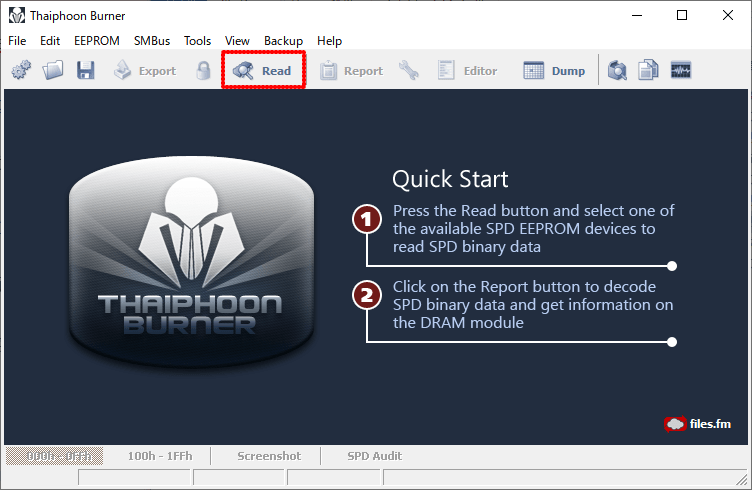Click the camera magnifier icon in toolbar
This screenshot has width=752, height=490.
(617, 70)
